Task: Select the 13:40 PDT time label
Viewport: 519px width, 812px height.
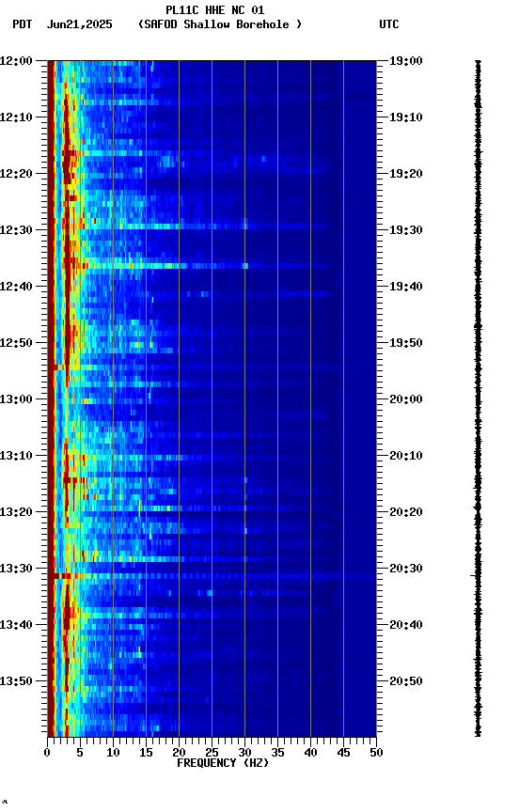Action: 16,626
